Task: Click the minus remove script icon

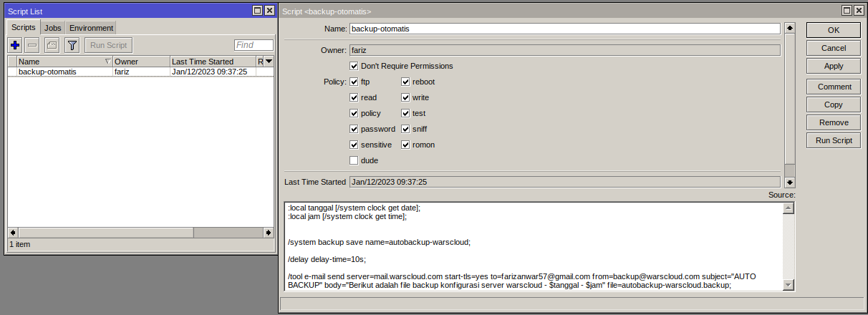Action: click(x=32, y=45)
